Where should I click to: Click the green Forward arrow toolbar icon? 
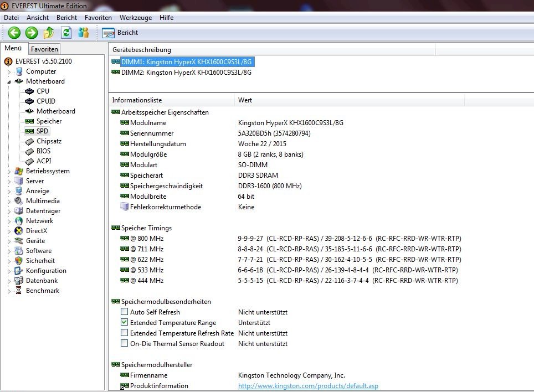point(32,33)
